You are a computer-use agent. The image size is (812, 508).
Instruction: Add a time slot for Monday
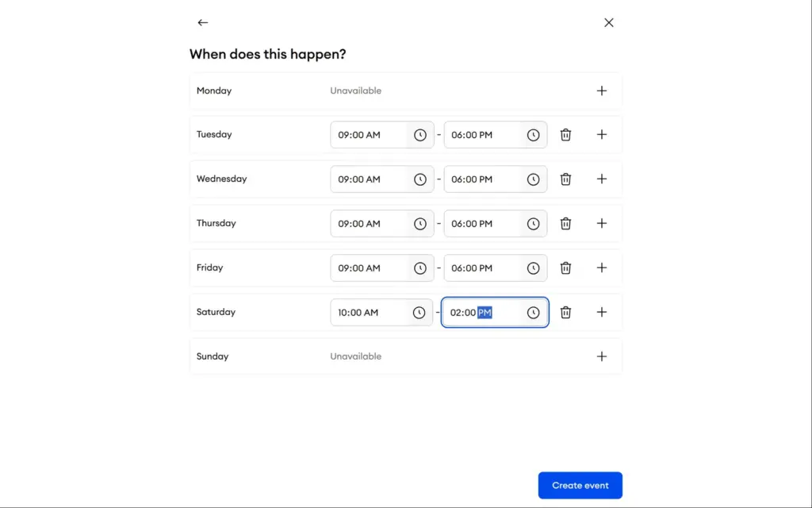601,90
